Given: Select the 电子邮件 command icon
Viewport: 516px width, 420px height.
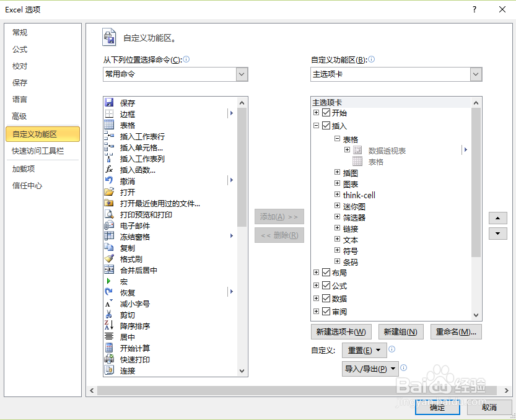Looking at the screenshot, I should click(x=110, y=225).
